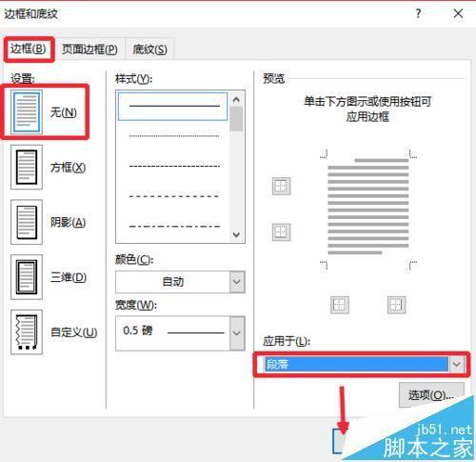476x462 pixels.
Task: Pick the 阴影(A) shadow border setting
Action: (27, 222)
